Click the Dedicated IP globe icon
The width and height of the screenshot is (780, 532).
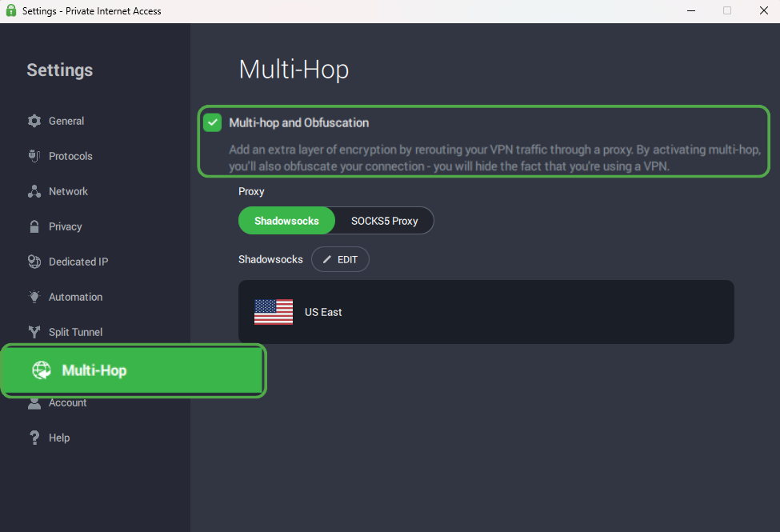pyautogui.click(x=34, y=262)
